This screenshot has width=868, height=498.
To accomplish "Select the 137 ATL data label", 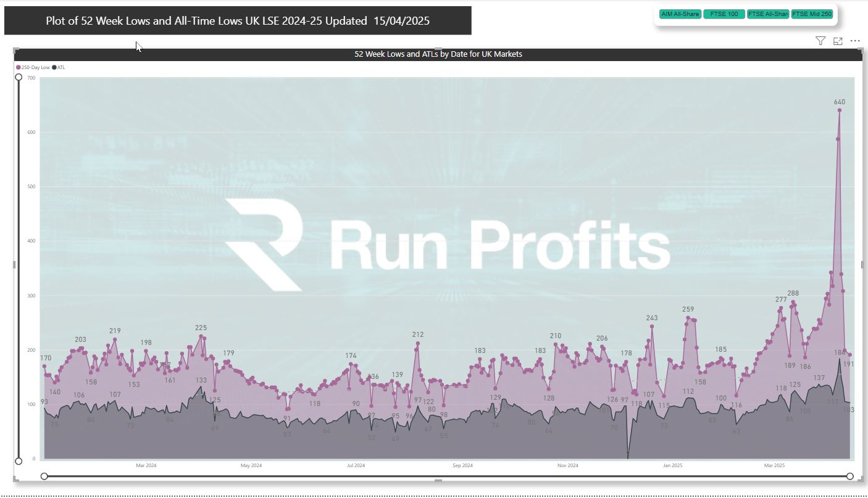I will (819, 378).
